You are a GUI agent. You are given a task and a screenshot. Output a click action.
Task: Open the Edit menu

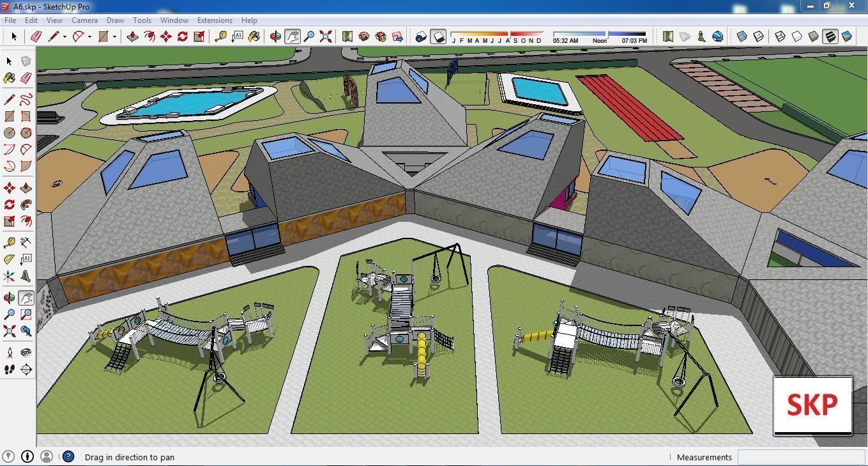31,20
